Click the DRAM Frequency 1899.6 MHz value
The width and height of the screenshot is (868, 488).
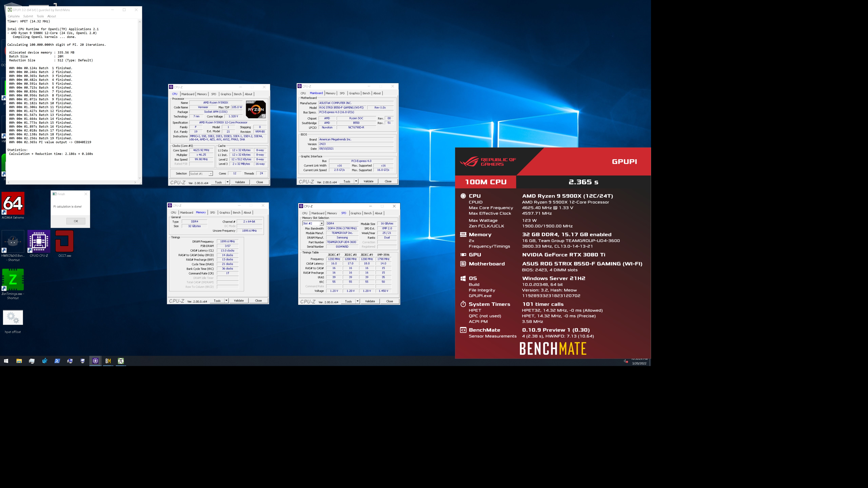coord(228,241)
